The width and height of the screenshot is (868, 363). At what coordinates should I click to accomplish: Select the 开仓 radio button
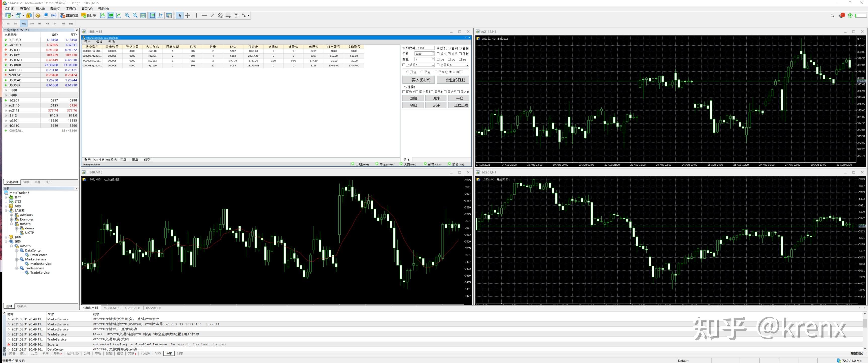408,72
